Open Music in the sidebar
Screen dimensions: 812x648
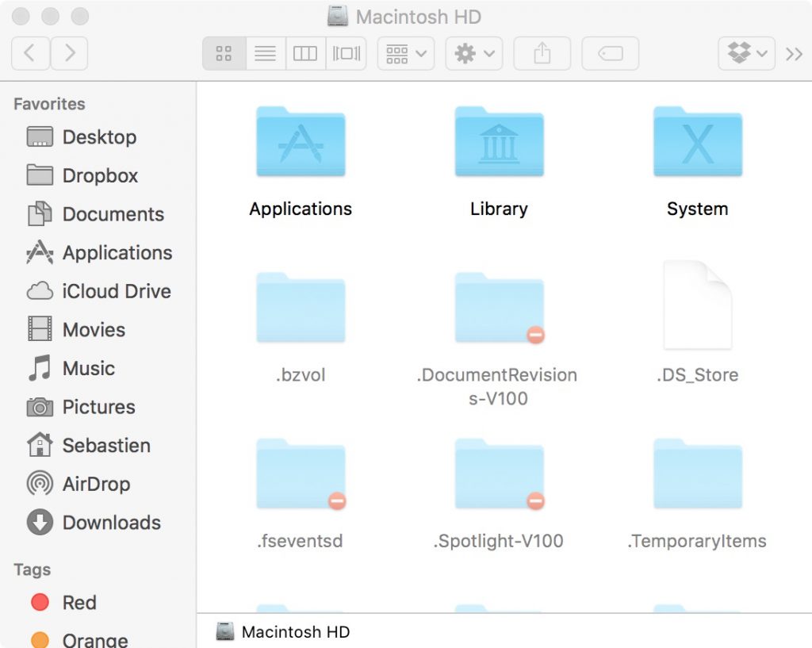pyautogui.click(x=98, y=368)
